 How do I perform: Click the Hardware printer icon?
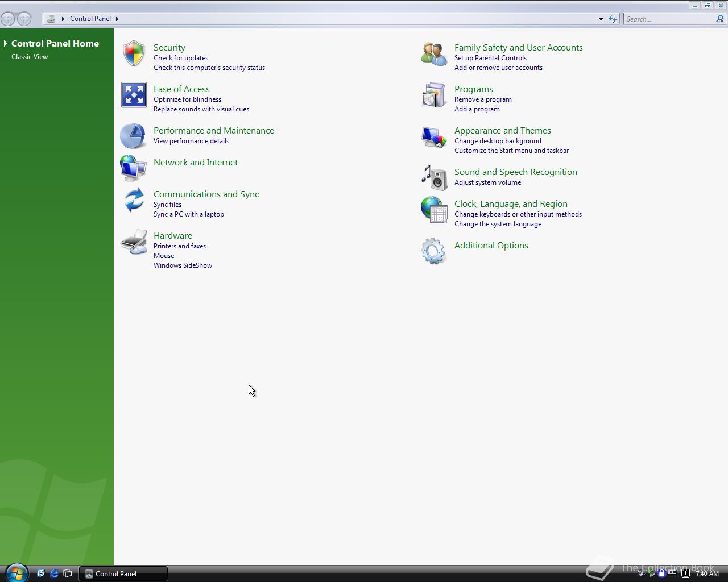click(134, 242)
